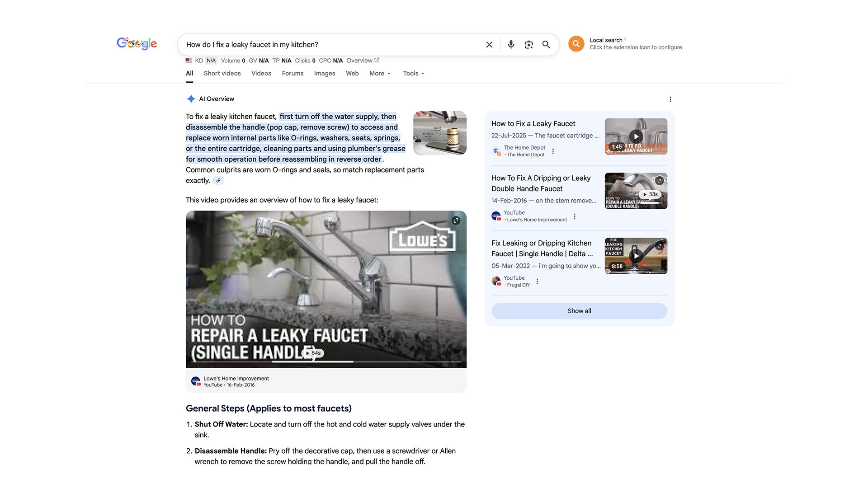Click the video progress bar on the Lowe's thumbnail
The image size is (868, 488).
coord(325,362)
